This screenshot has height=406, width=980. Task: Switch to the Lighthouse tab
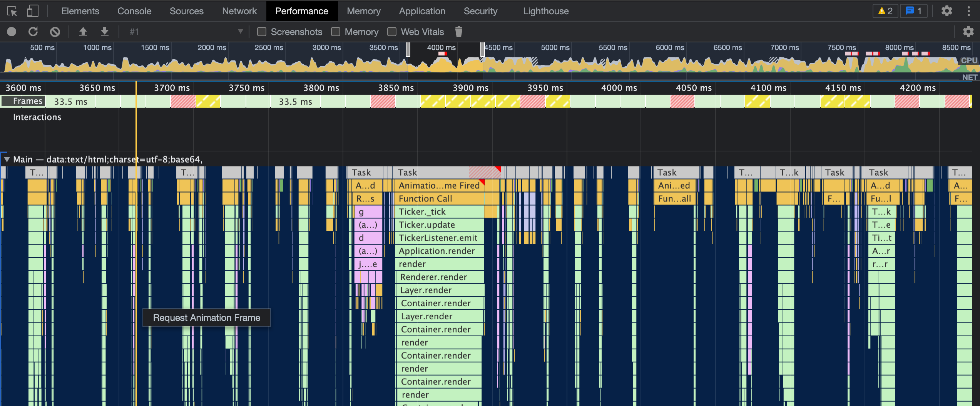[x=545, y=11]
